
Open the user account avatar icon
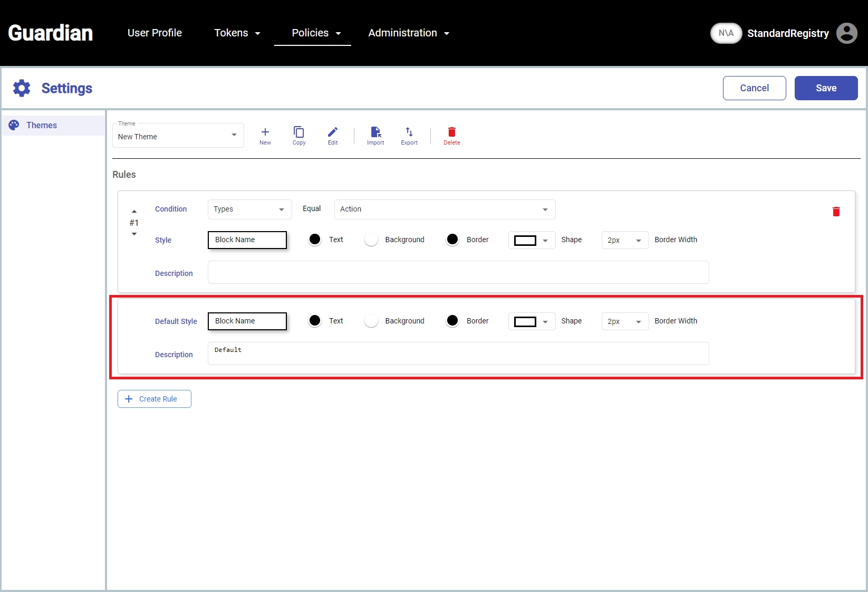click(x=846, y=33)
